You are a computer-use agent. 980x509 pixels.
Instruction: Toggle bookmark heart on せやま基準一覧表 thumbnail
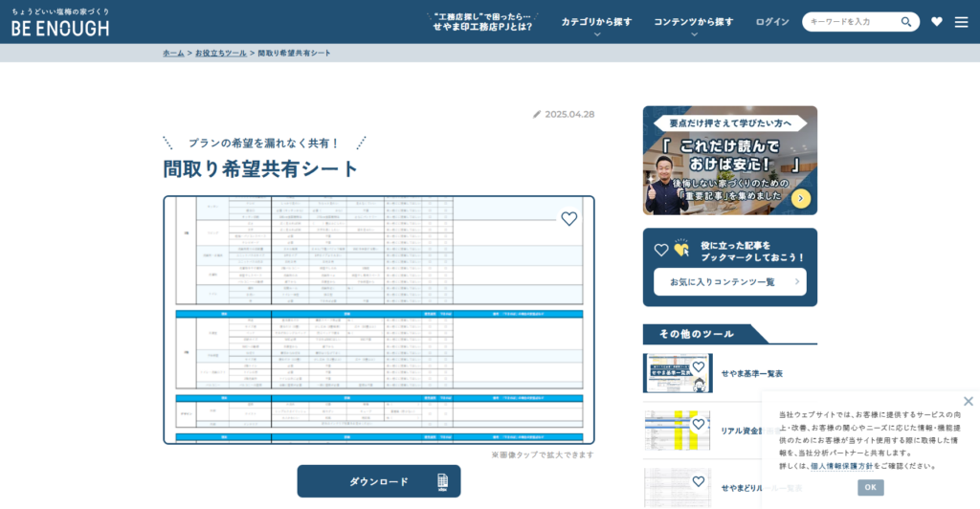[x=699, y=366]
